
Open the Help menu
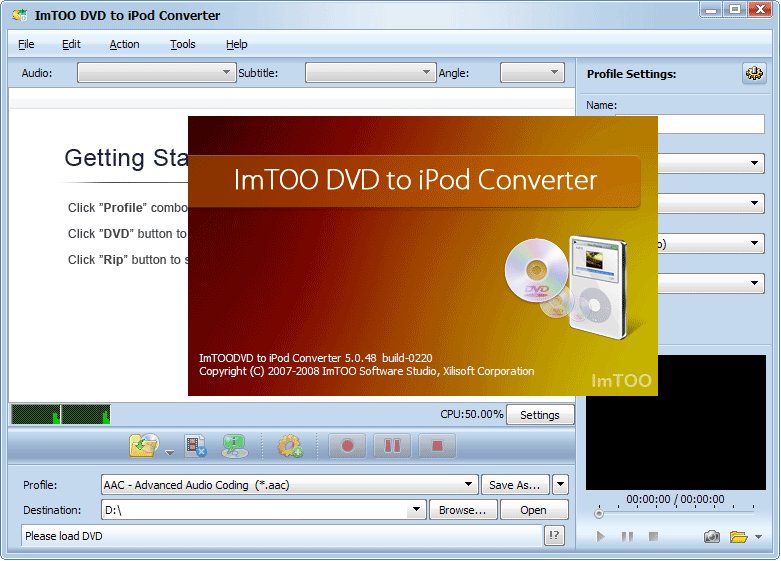coord(236,44)
